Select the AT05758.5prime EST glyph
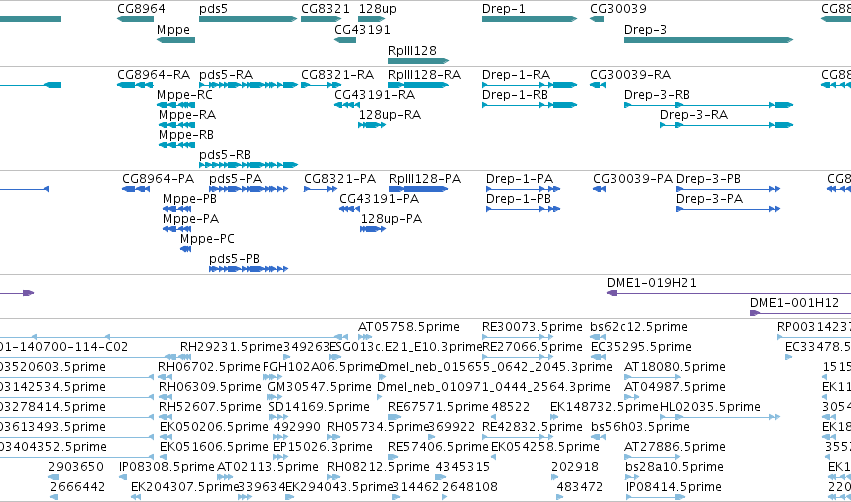This screenshot has height=502, width=851. pyautogui.click(x=365, y=337)
